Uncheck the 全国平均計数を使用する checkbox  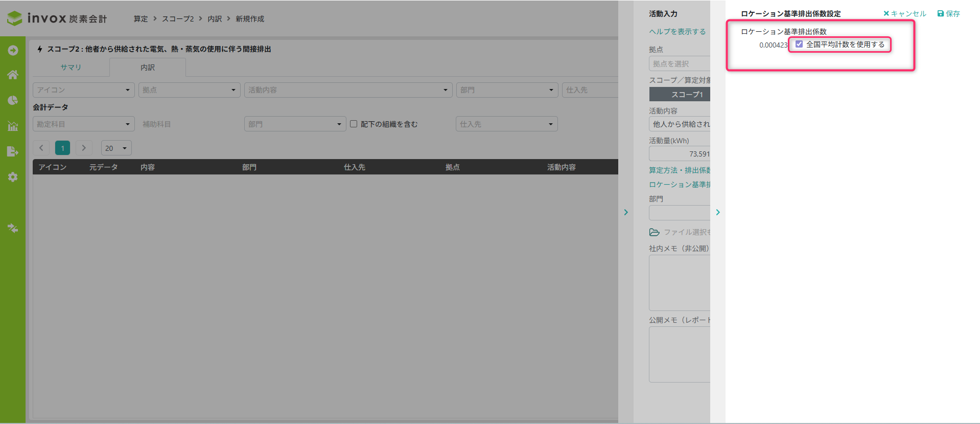point(799,44)
